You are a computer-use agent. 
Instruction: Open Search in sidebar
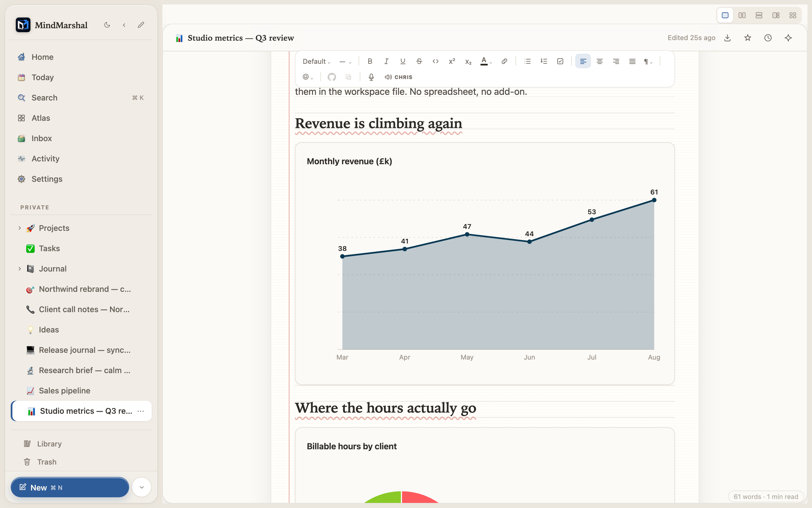coord(81,98)
